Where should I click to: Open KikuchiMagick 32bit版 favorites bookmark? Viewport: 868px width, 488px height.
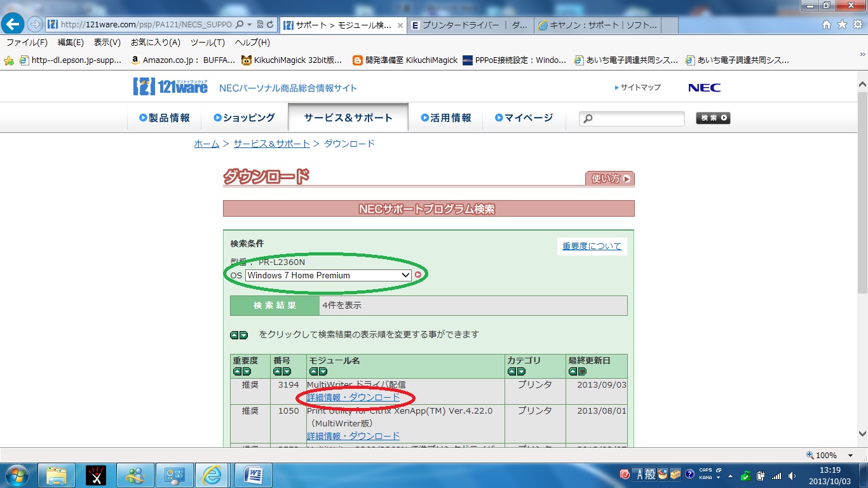[292, 60]
